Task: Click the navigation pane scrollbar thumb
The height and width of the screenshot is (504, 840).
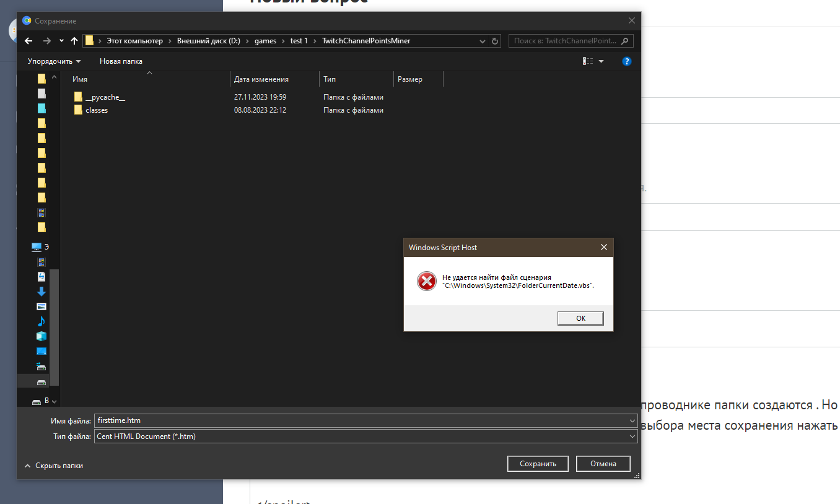Action: (x=54, y=327)
